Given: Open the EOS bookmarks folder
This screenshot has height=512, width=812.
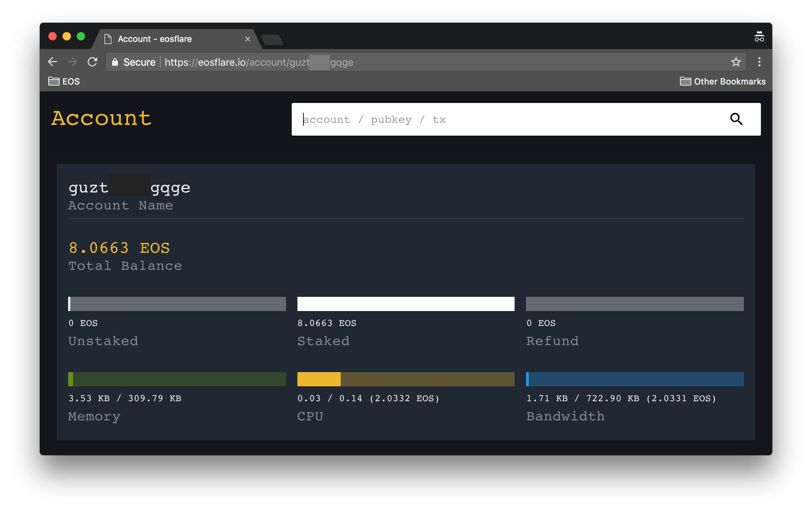Looking at the screenshot, I should pos(64,82).
